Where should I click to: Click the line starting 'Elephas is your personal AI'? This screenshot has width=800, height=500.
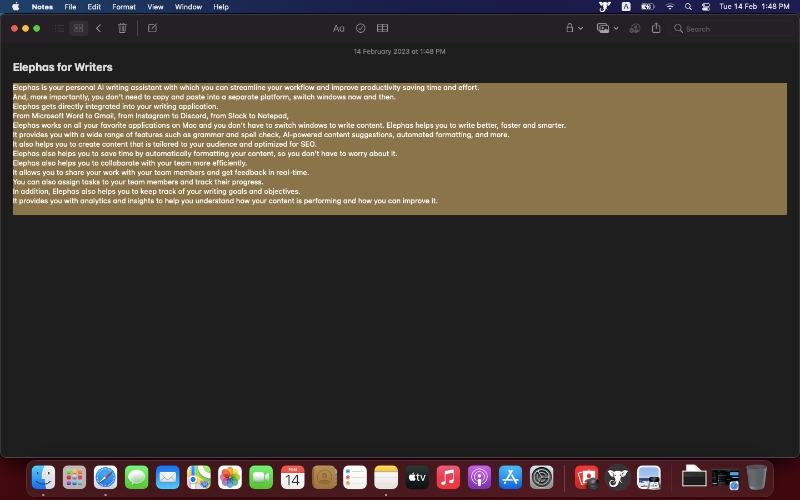[x=246, y=87]
